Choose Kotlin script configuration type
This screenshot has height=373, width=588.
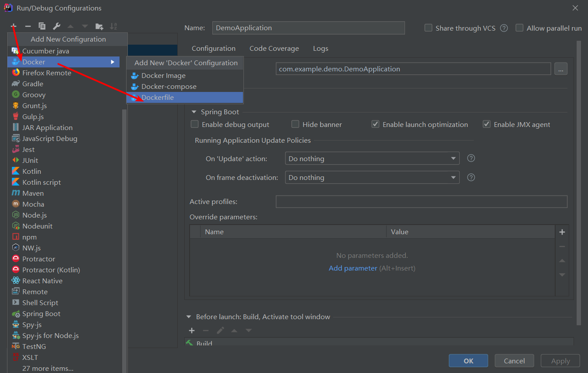tap(63, 182)
